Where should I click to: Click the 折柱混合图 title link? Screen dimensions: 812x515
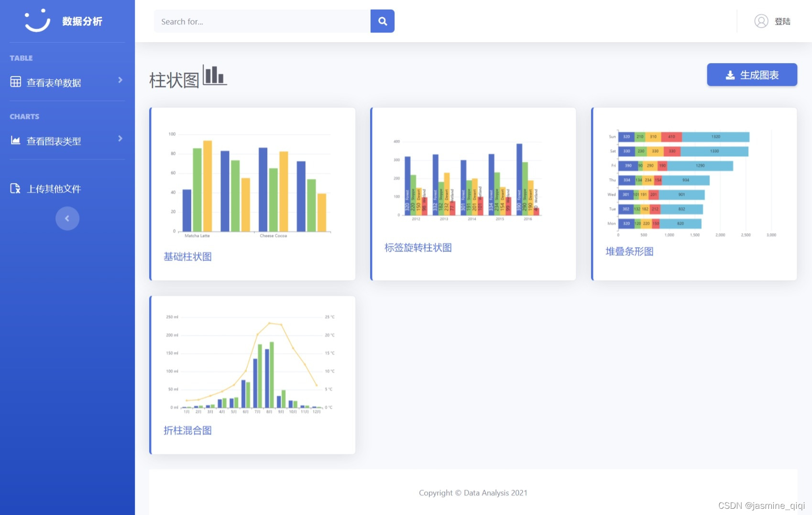click(x=187, y=430)
